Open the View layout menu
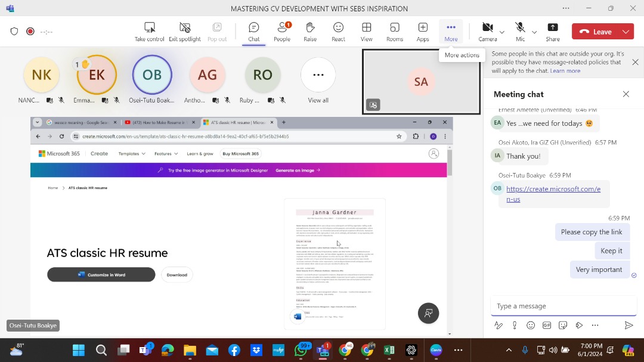Viewport: 644px width, 362px height. click(x=366, y=28)
